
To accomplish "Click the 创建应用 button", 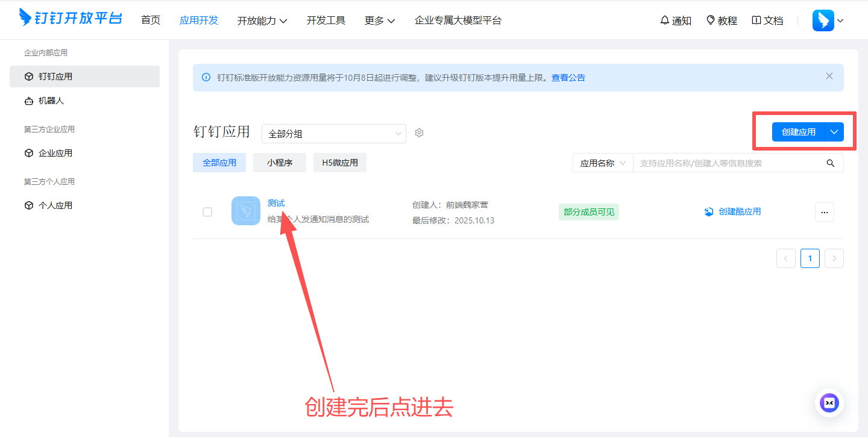I will pos(798,132).
